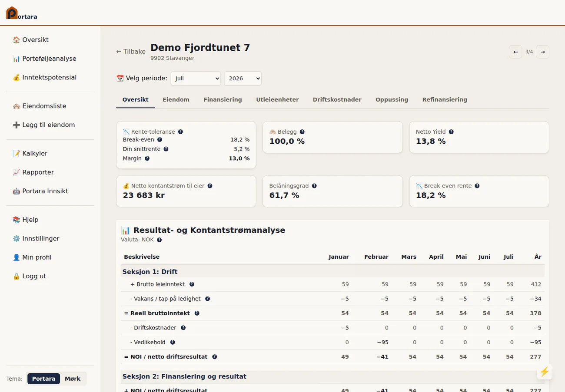Select Legg til eiendom in sidebar
Image resolution: width=565 pixels, height=392 pixels.
click(50, 125)
